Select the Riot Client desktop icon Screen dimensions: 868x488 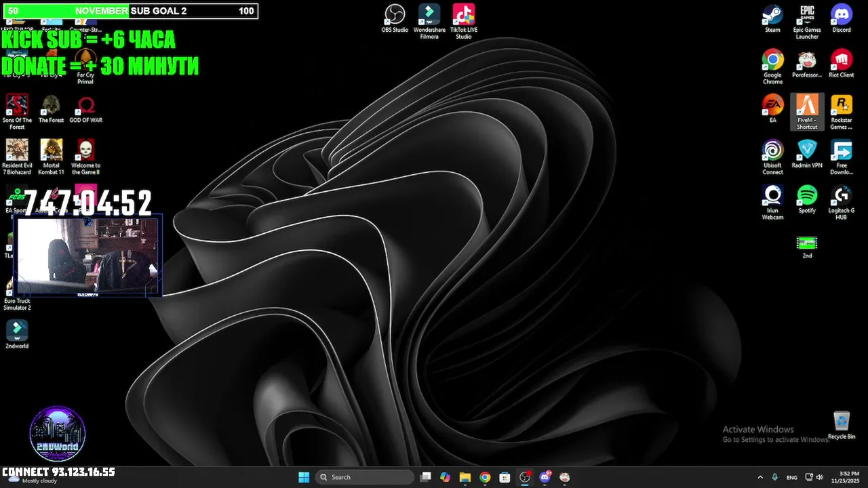point(842,64)
